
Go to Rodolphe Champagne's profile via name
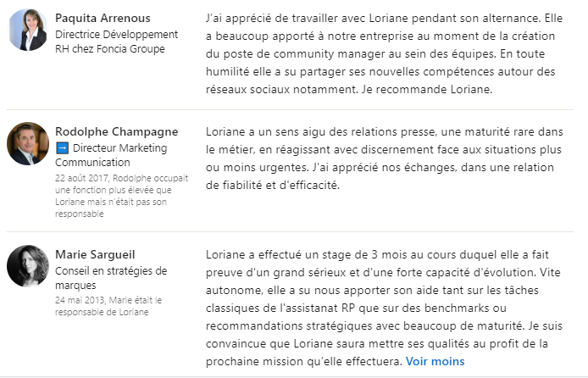pyautogui.click(x=114, y=131)
